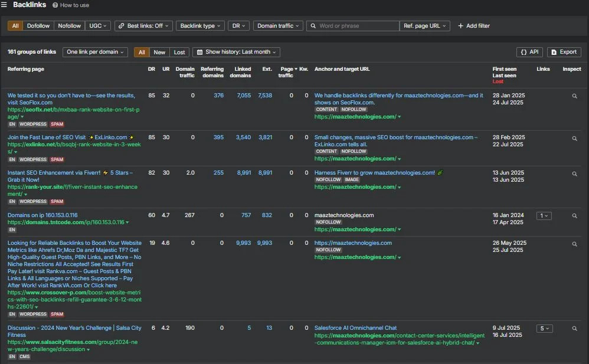Viewport: 589px width, 364px height.
Task: Sort by Domain traffic column
Action: [185, 72]
